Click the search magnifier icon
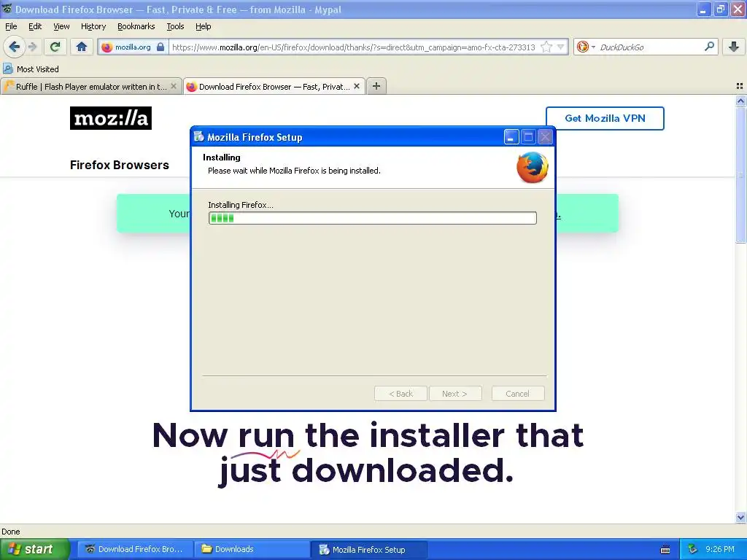747x560 pixels. [709, 47]
